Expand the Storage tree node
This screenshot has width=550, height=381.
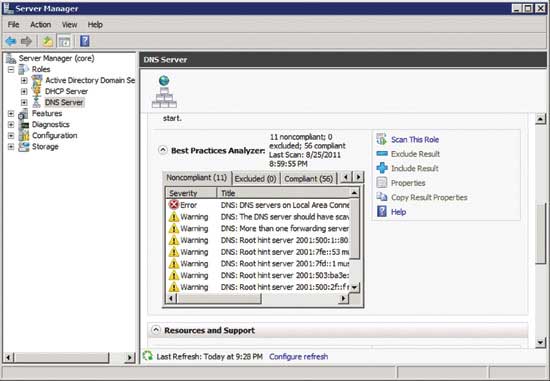[11, 147]
